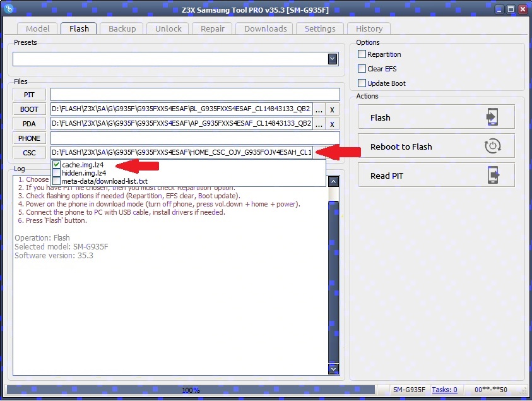Switch to the Downloads tab

click(265, 28)
